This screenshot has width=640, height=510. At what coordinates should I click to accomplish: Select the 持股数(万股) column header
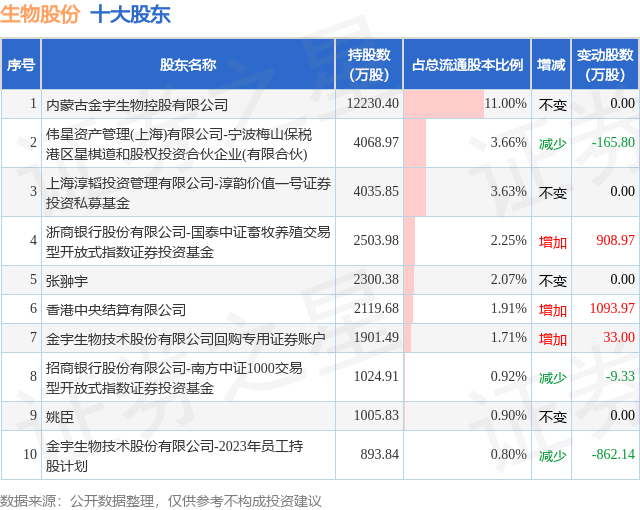coord(369,64)
